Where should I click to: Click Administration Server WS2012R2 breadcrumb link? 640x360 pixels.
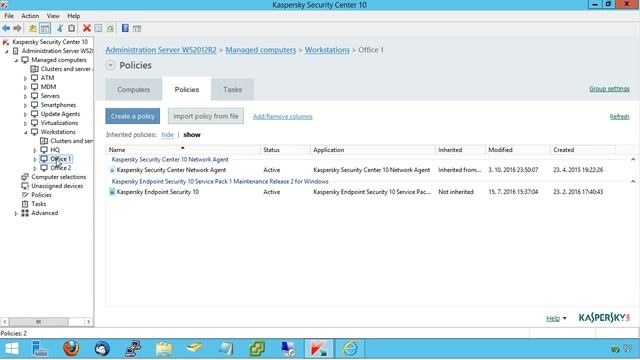[161, 50]
